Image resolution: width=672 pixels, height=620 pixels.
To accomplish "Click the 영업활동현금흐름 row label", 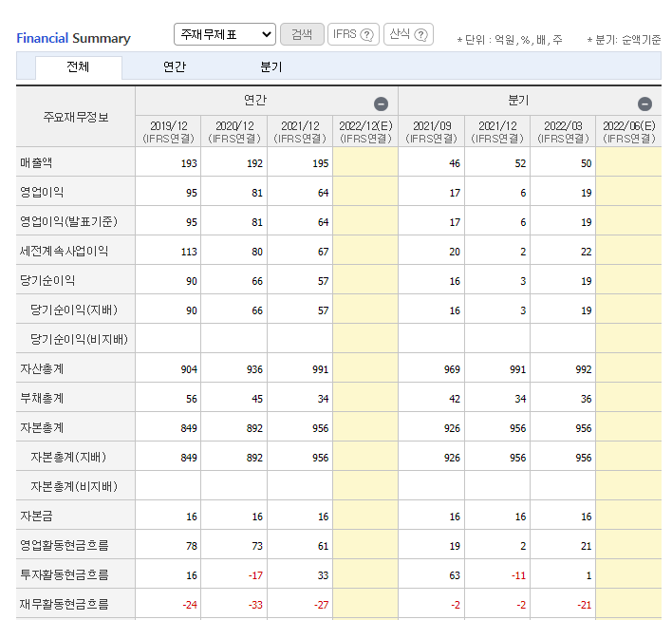I will pos(65,545).
